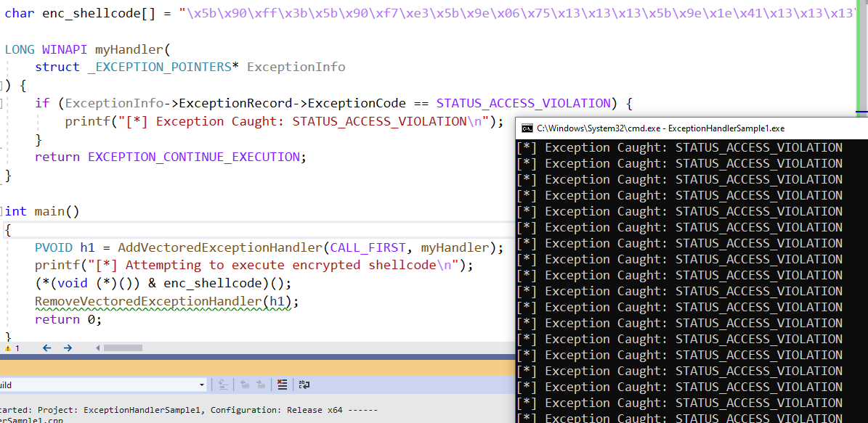Click the warning count indicator showing 1
The width and height of the screenshot is (868, 423).
tap(12, 348)
